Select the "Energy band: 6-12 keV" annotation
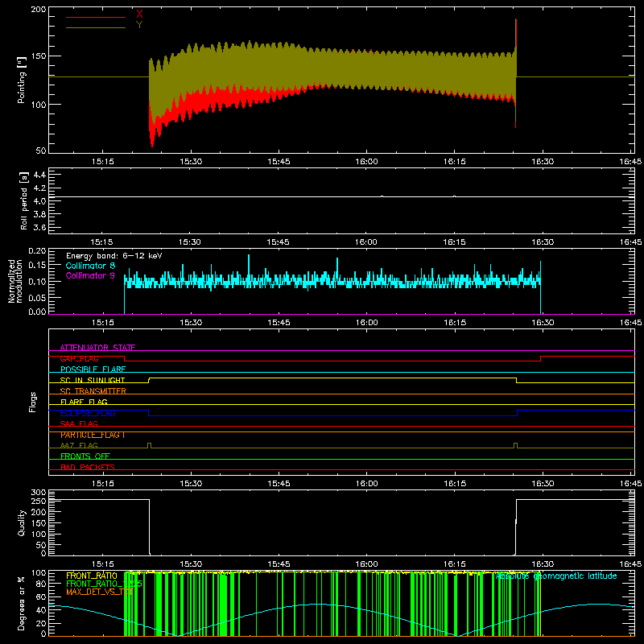This screenshot has height=644, width=644. click(114, 256)
